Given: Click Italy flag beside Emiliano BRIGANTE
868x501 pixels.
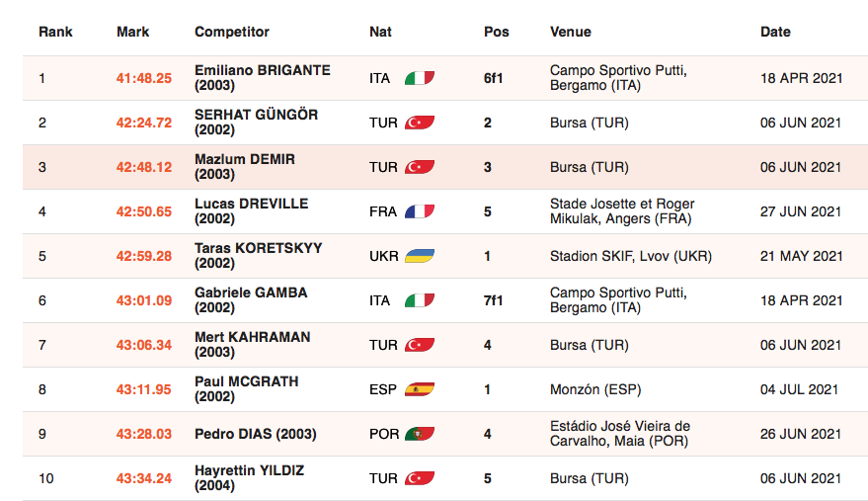Looking at the screenshot, I should [420, 78].
